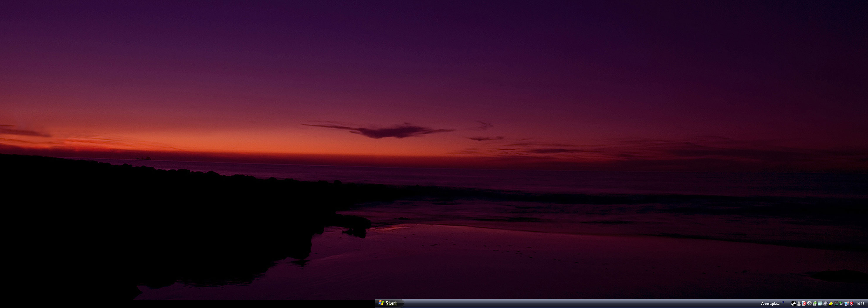Viewport: 868px width, 308px height.
Task: Click the grey hard drive tray icon
Action: pyautogui.click(x=825, y=304)
